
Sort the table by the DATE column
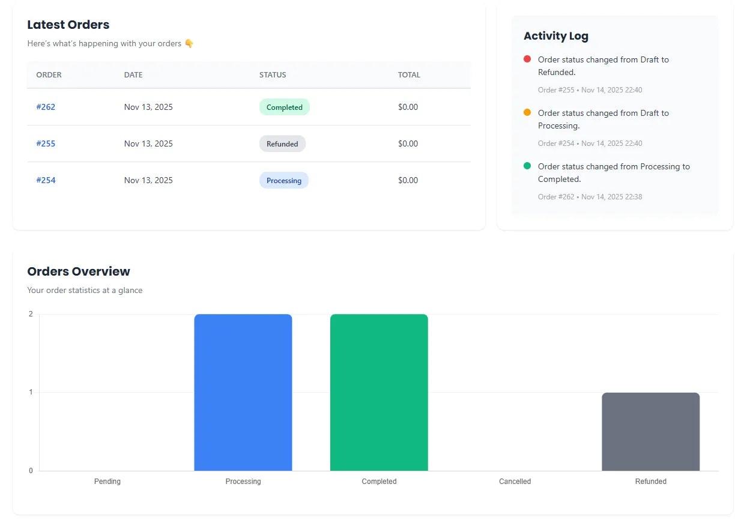[133, 74]
